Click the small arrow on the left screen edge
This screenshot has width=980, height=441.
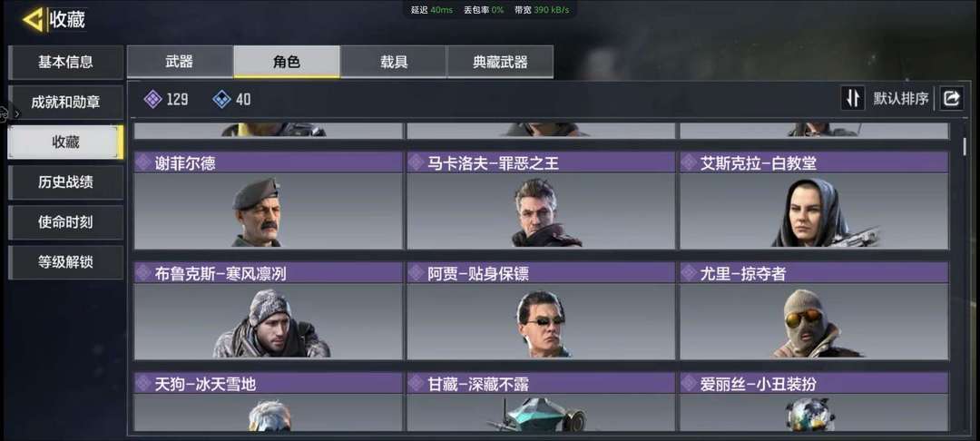coord(17,114)
